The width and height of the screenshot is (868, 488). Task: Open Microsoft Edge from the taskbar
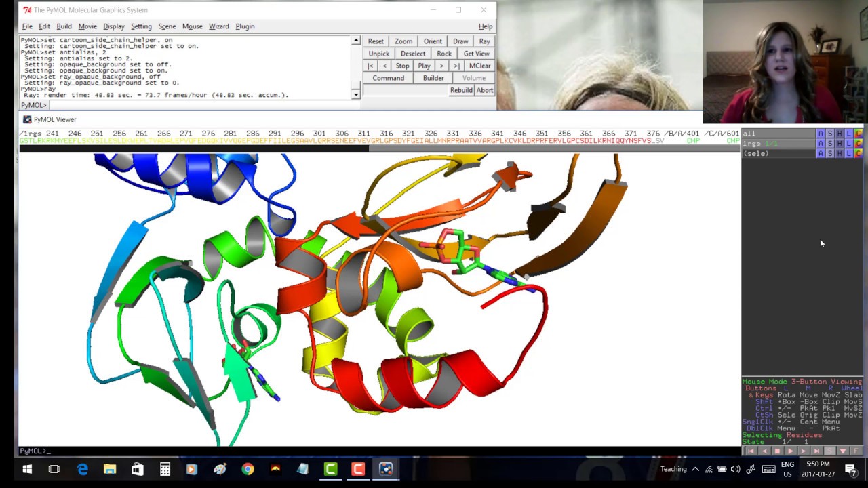coord(82,469)
